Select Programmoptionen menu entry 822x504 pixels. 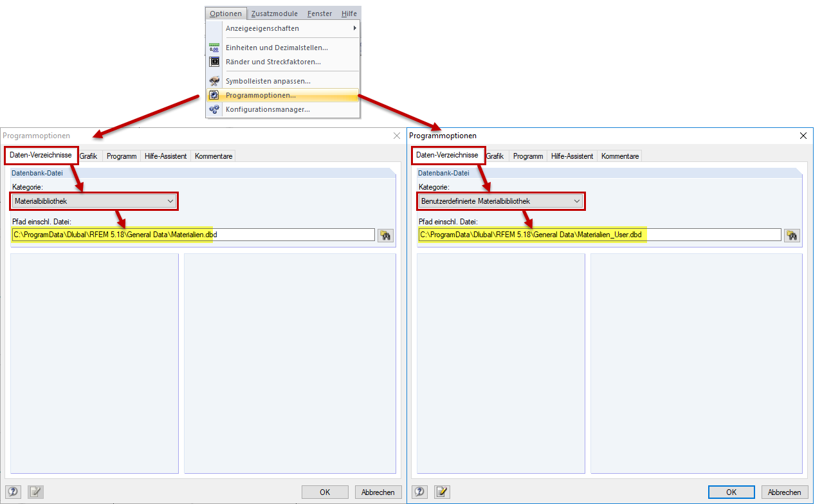click(283, 95)
